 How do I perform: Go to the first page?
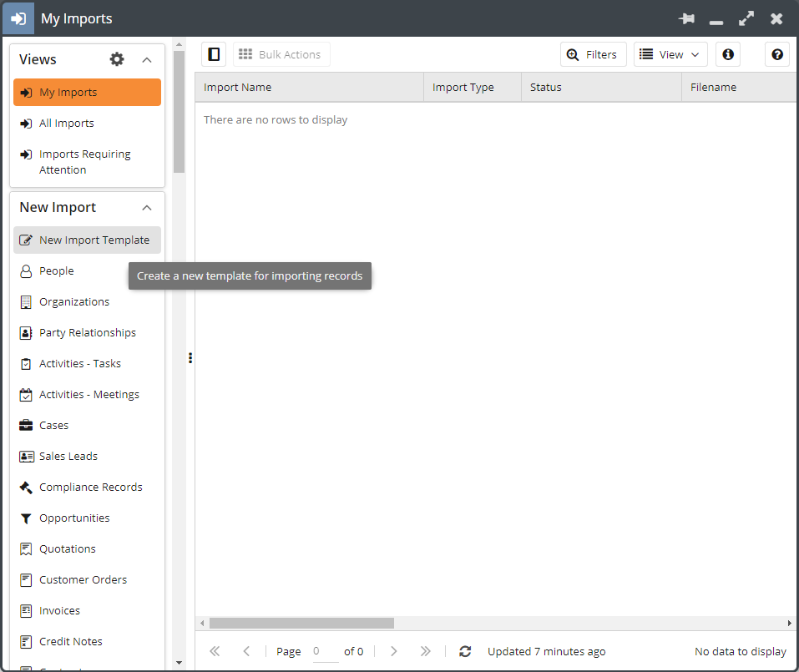click(x=215, y=651)
